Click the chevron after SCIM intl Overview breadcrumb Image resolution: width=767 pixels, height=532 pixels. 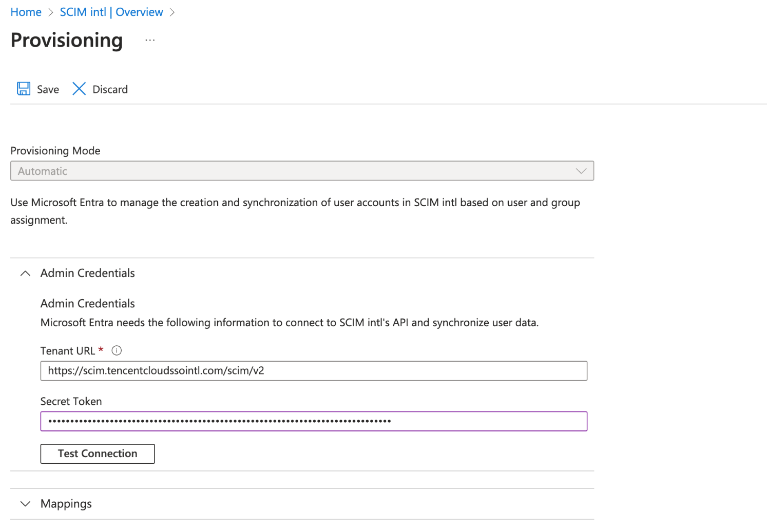click(x=172, y=12)
